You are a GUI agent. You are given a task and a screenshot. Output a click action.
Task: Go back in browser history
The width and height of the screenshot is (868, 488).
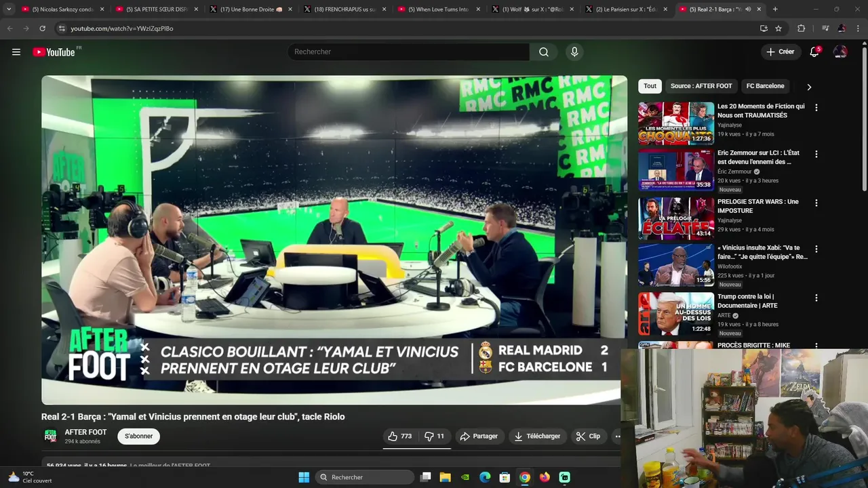click(x=9, y=28)
